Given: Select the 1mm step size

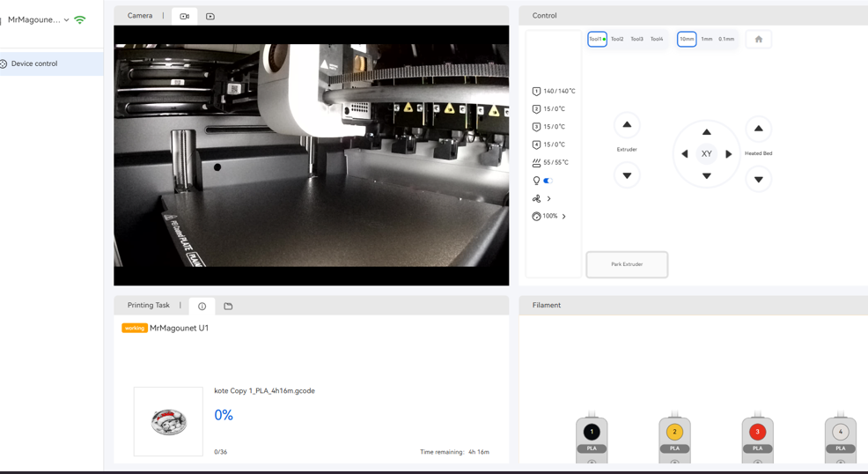Looking at the screenshot, I should coord(706,39).
